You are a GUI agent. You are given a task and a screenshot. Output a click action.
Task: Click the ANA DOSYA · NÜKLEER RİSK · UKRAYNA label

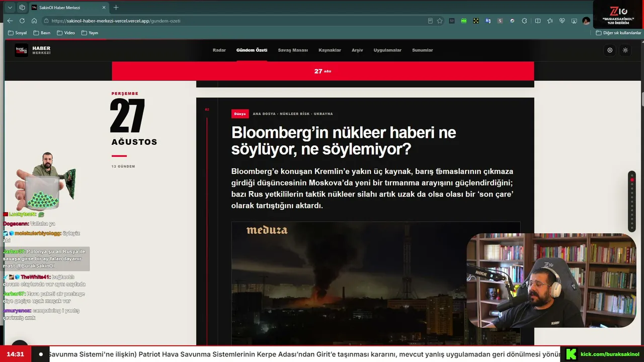(x=293, y=114)
